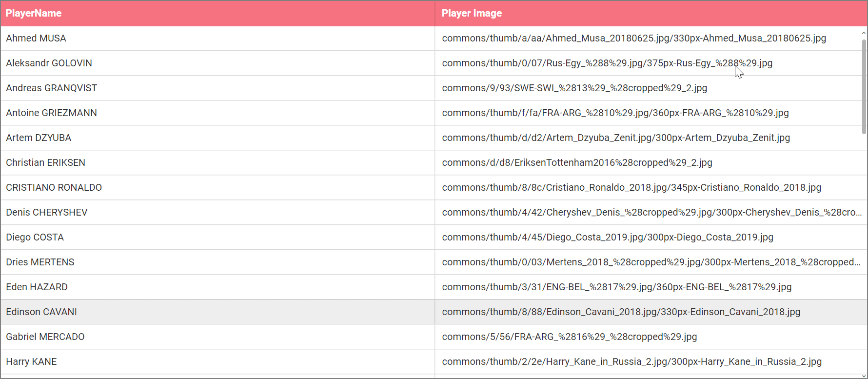Select the Christian ERIKSEN name cell
Screen dimensions: 868x379
pos(217,162)
